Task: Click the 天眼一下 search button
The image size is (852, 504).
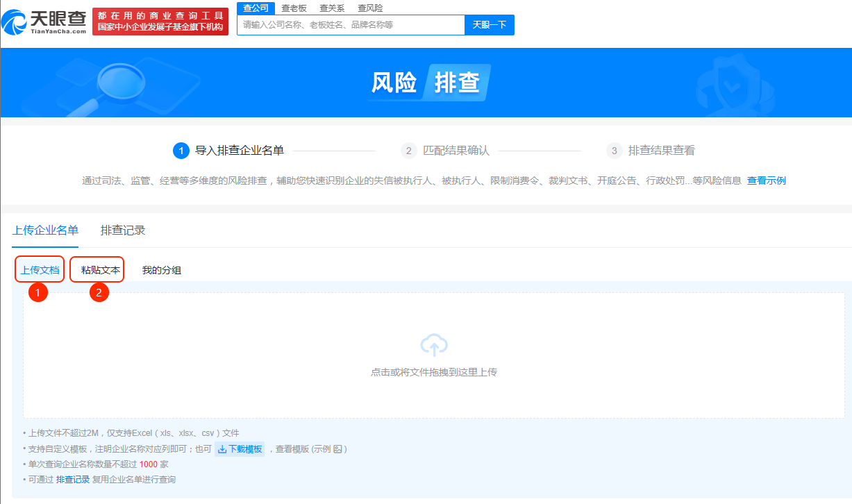Action: pyautogui.click(x=490, y=24)
